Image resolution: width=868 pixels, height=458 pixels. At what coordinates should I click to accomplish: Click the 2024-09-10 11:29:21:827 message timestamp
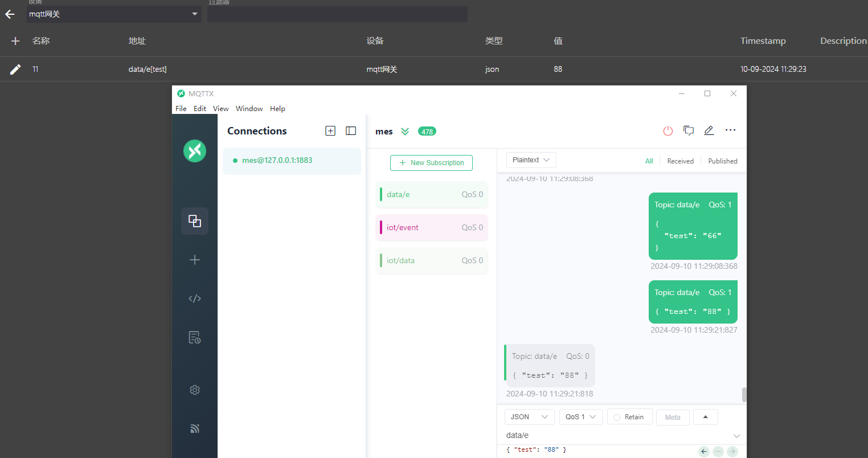(x=694, y=330)
